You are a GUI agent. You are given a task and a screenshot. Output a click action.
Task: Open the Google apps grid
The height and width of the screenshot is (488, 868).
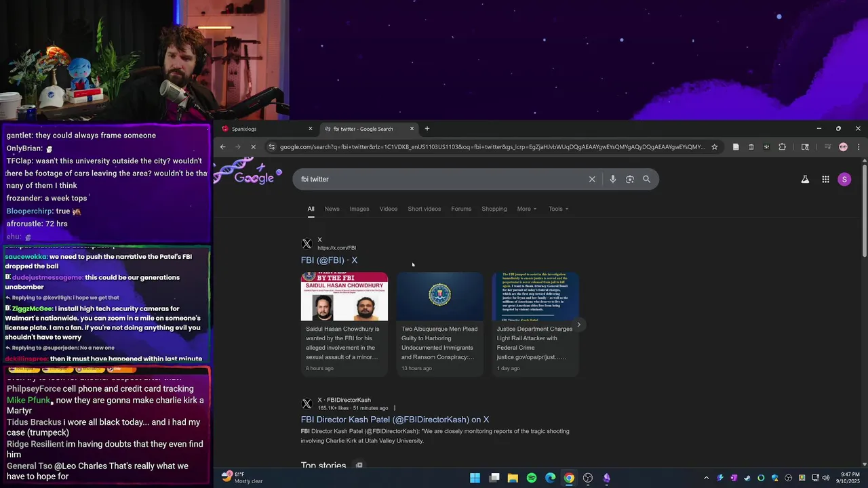tap(825, 180)
